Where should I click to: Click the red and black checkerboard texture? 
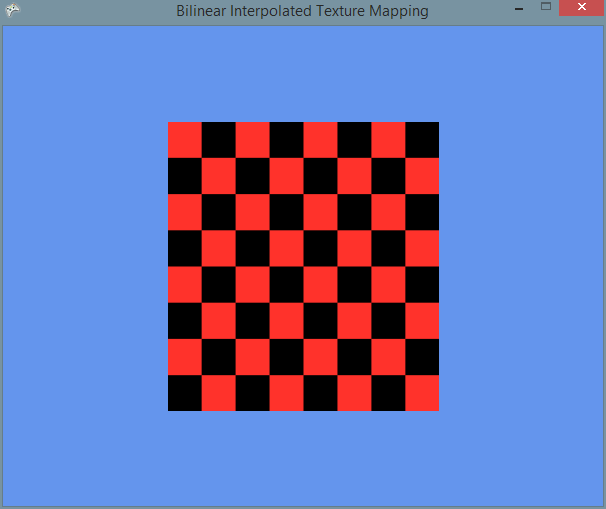coord(303,266)
